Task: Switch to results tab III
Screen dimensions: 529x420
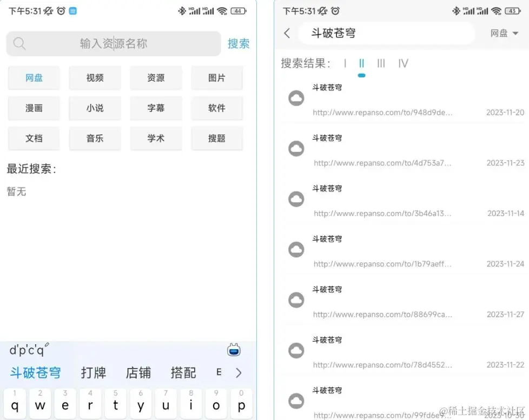Action: tap(381, 63)
